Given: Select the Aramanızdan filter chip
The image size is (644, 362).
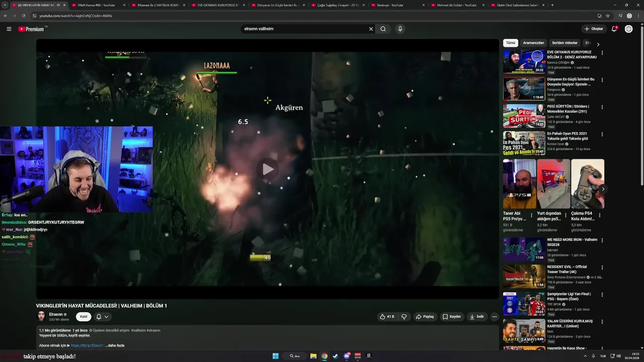Looking at the screenshot, I should click(x=533, y=43).
